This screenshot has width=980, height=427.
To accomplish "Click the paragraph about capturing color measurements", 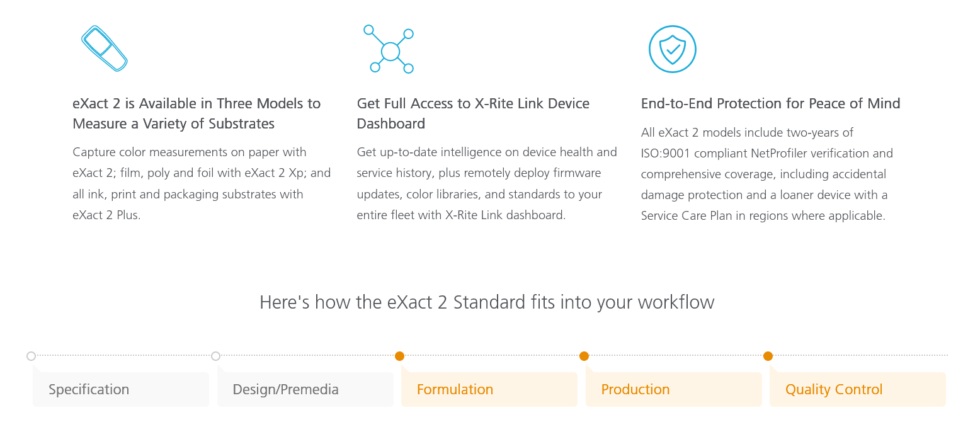I will [202, 183].
